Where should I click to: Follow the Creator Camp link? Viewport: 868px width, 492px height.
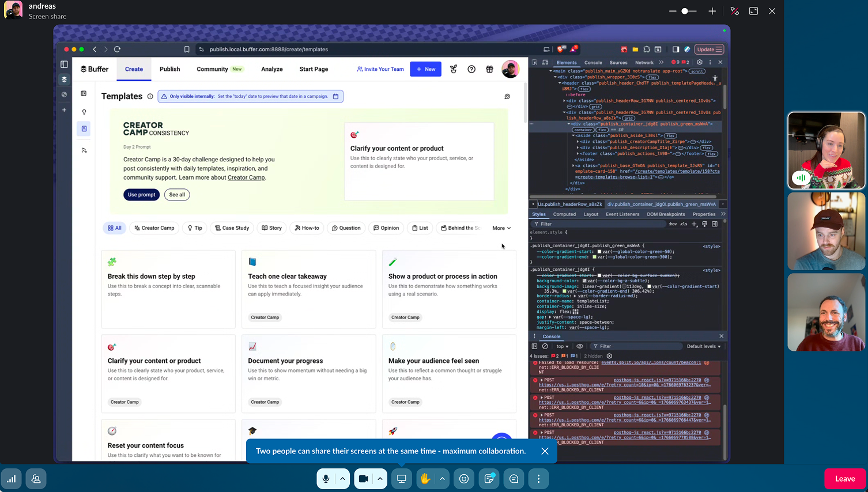(246, 177)
